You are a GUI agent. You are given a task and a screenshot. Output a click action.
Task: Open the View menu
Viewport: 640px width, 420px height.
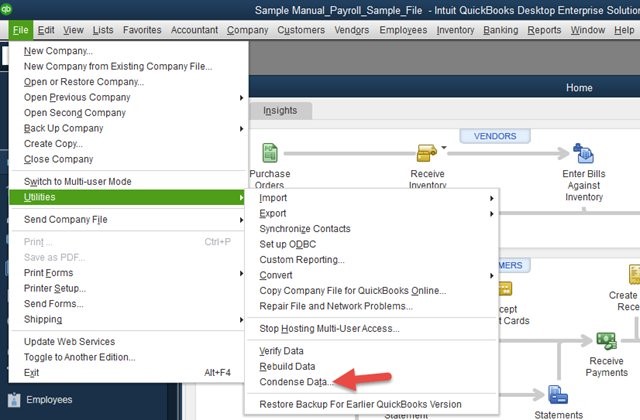(73, 30)
